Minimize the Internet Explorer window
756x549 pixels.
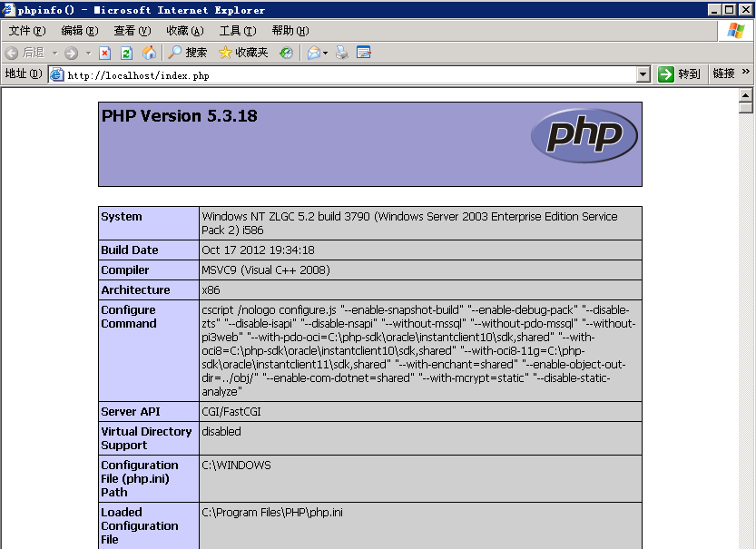click(x=714, y=9)
